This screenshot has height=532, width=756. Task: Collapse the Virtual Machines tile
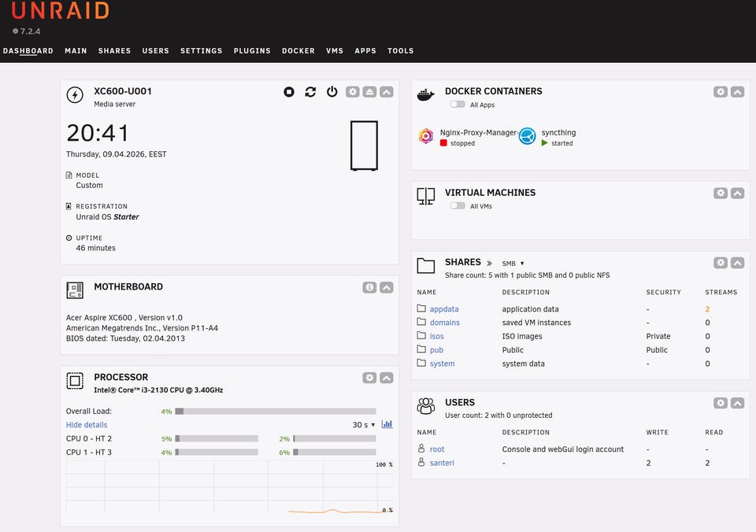point(737,193)
